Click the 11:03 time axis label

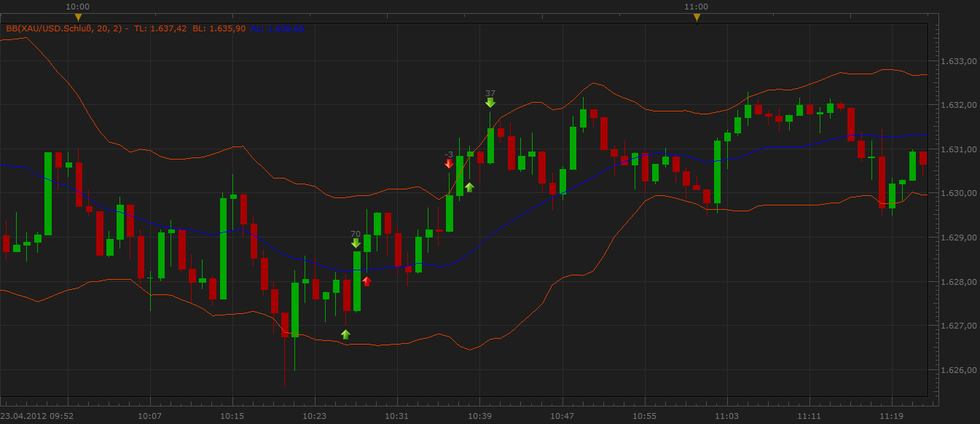pos(727,417)
